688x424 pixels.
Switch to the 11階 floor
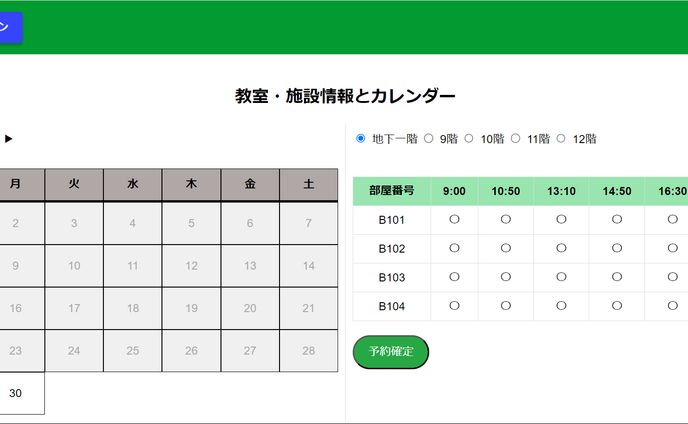(516, 138)
